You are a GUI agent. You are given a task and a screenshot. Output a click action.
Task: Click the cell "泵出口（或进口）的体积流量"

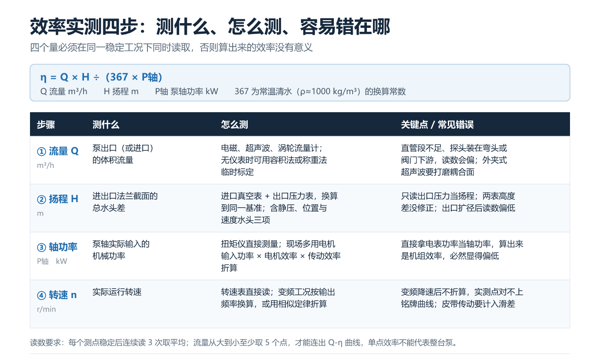tap(123, 154)
